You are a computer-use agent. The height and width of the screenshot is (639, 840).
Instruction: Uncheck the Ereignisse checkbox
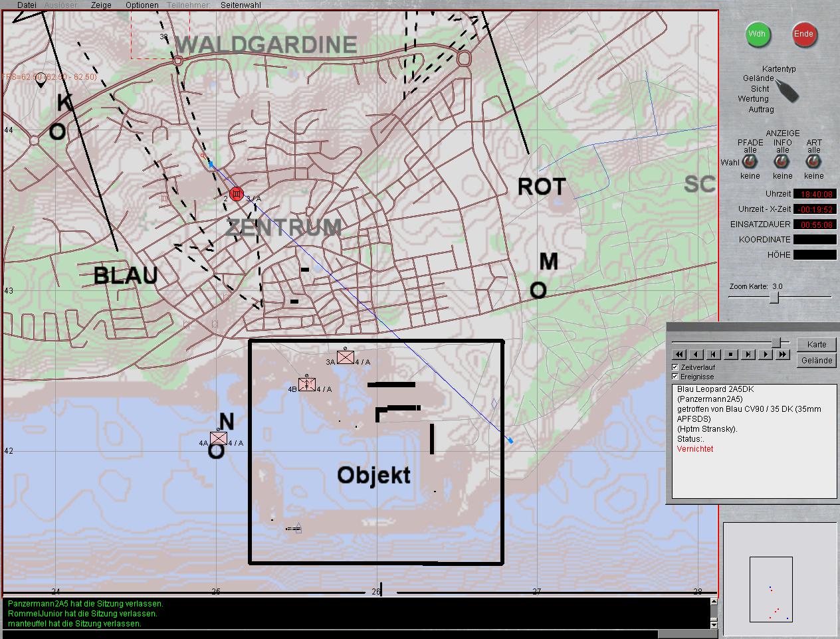(675, 377)
